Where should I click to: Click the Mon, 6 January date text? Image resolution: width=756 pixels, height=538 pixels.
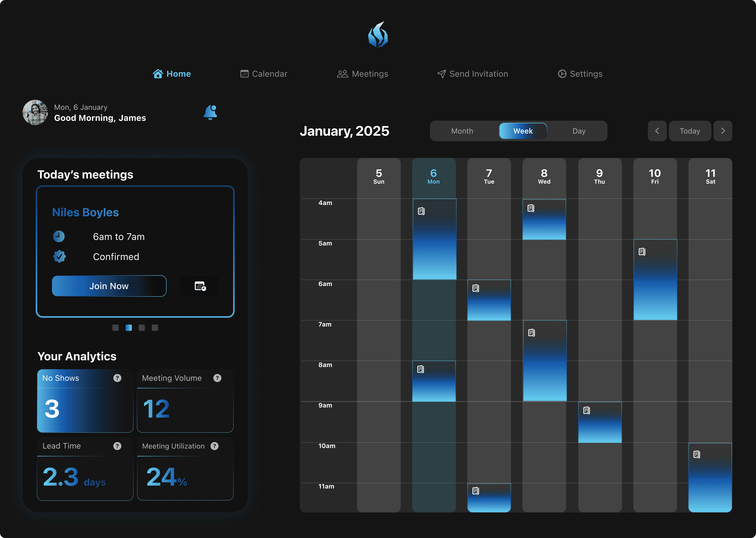click(x=81, y=107)
